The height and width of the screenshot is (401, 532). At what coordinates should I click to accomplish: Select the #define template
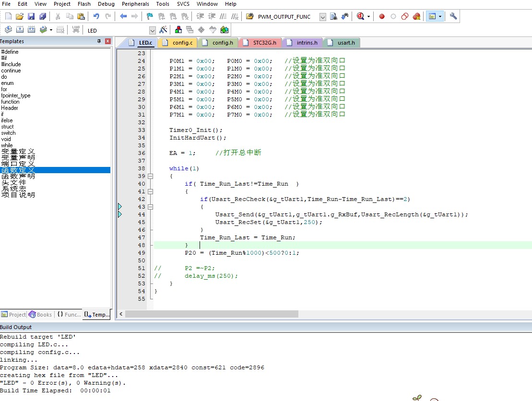(x=10, y=52)
